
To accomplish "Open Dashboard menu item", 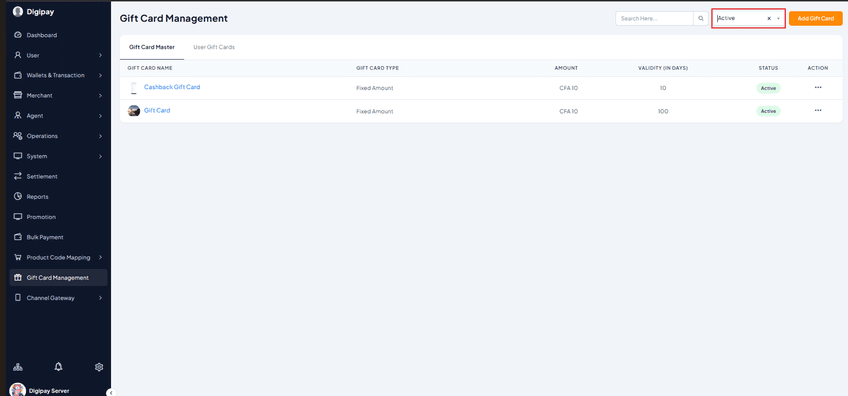I will [x=58, y=35].
